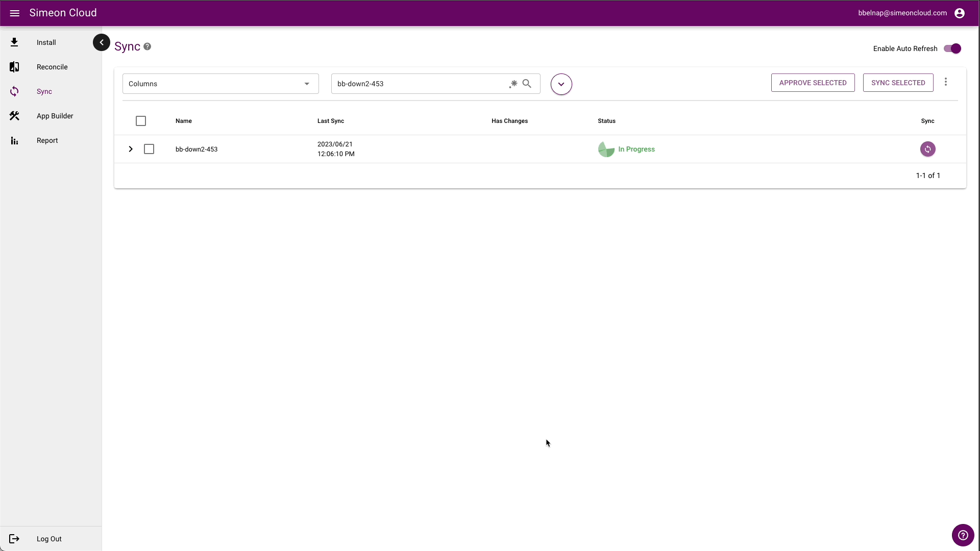The width and height of the screenshot is (980, 551).
Task: Open the hamburger navigation menu
Action: pos(14,13)
